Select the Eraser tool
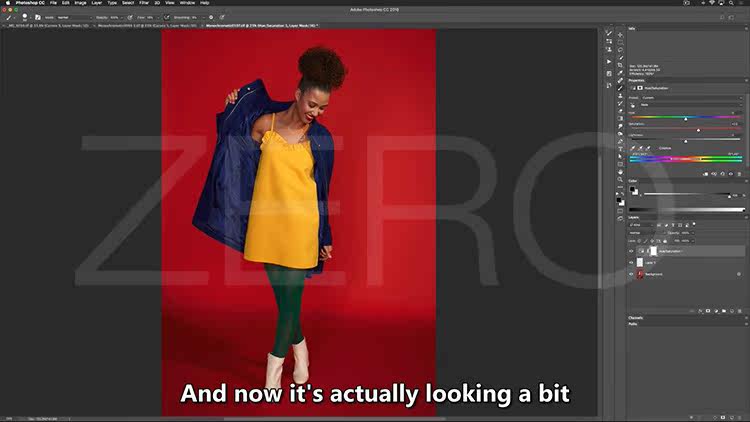750x422 pixels. coord(620,111)
